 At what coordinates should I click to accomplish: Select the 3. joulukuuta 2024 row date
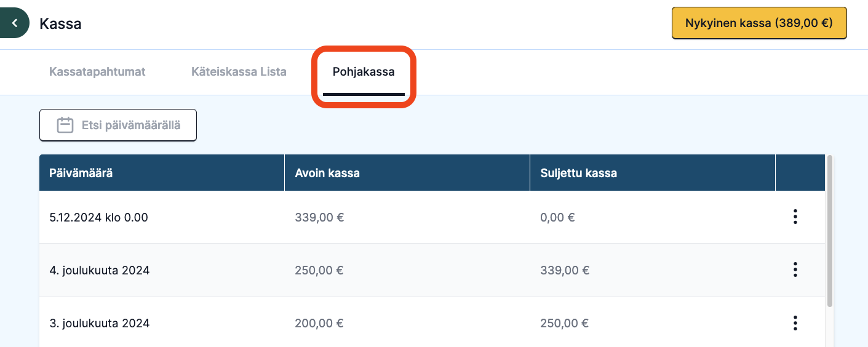point(99,323)
